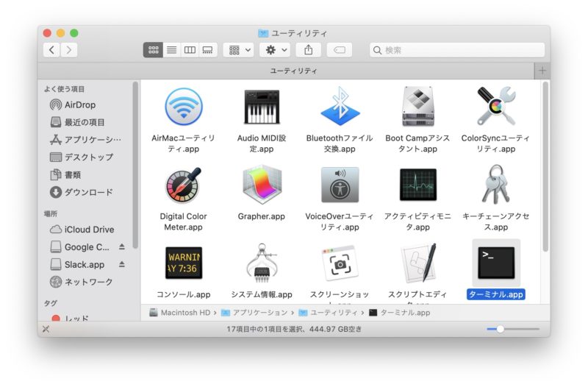Switch to icon view

tap(153, 50)
